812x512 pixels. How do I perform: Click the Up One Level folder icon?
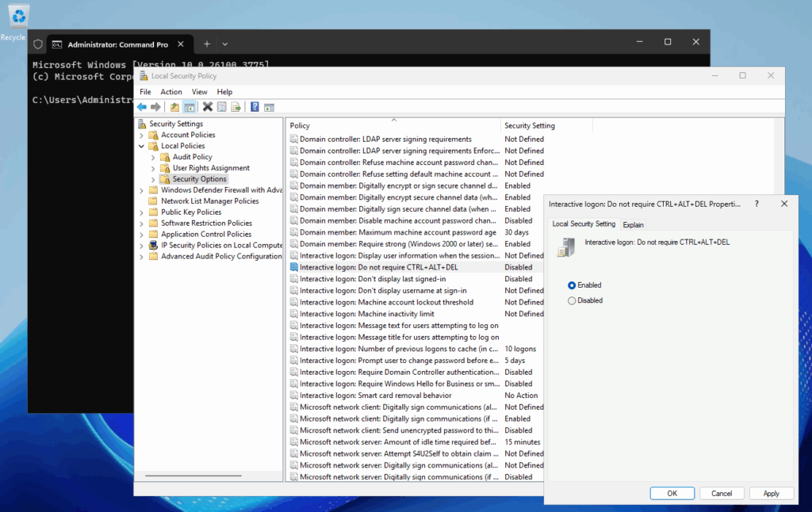(x=174, y=107)
